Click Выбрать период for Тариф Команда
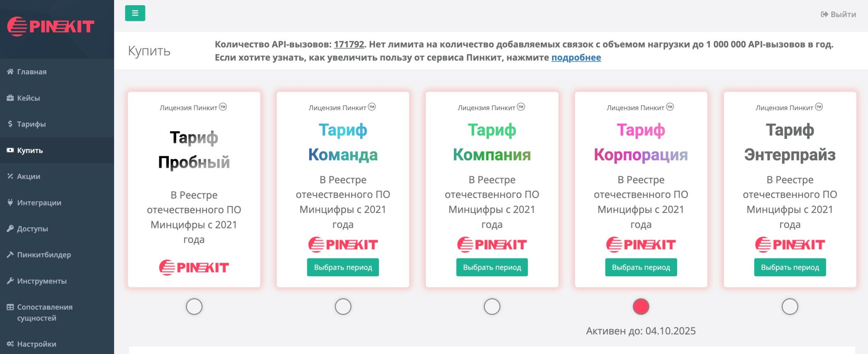 click(x=343, y=268)
